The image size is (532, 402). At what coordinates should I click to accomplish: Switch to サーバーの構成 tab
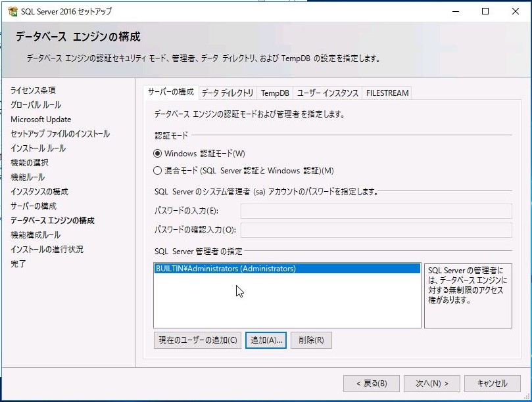coord(171,92)
